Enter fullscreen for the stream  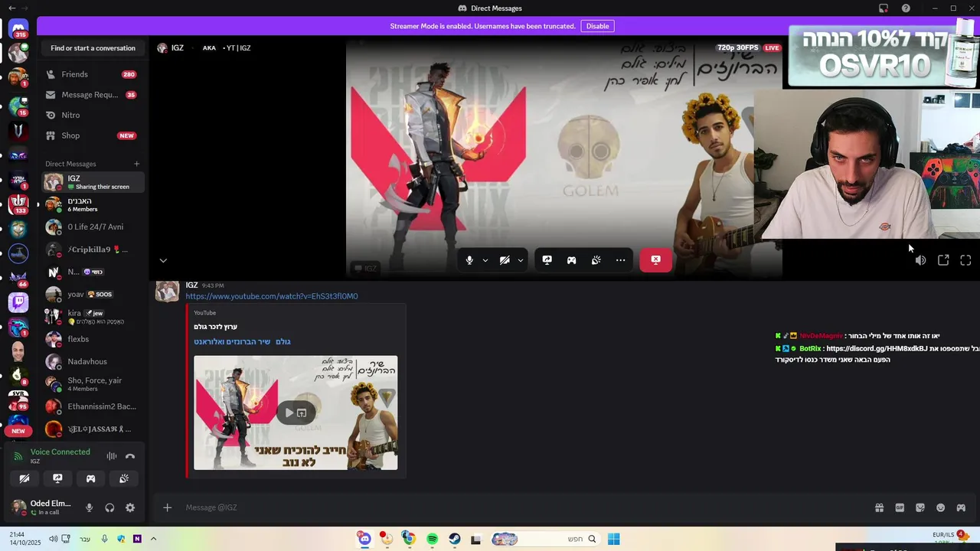pos(965,260)
